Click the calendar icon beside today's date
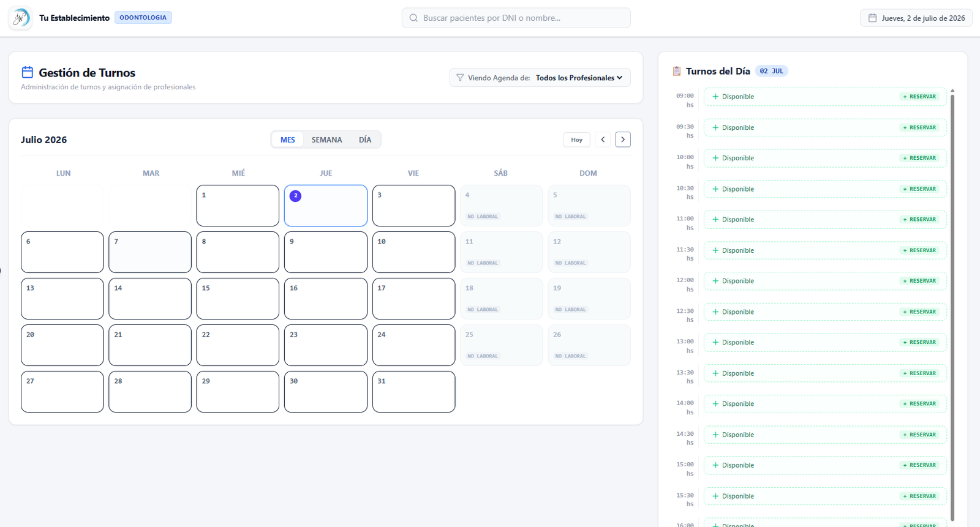This screenshot has width=980, height=527. point(873,18)
